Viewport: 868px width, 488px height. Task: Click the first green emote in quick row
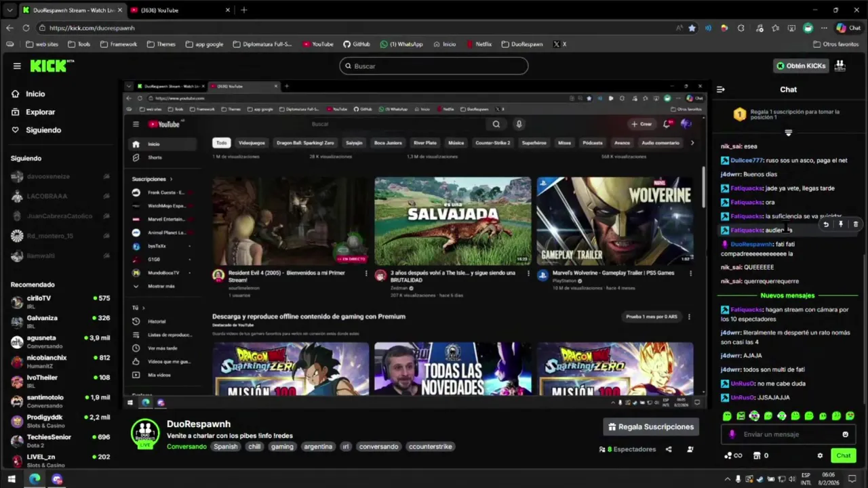coord(727,416)
